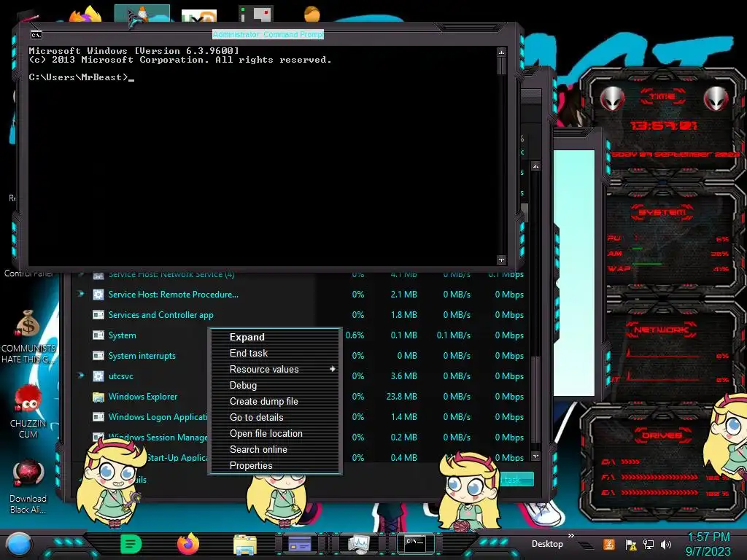747x560 pixels.
Task: Click the Windows Logon Application icon
Action: tap(98, 417)
